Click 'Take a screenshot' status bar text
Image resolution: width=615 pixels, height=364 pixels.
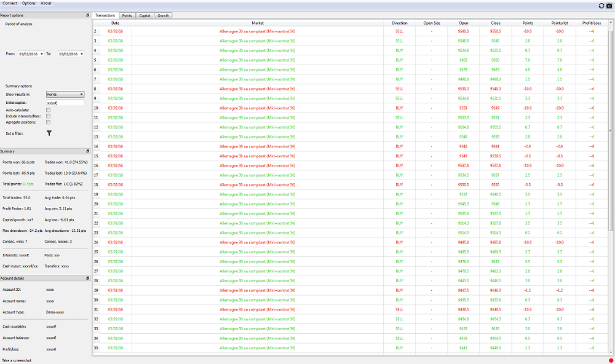(17, 360)
